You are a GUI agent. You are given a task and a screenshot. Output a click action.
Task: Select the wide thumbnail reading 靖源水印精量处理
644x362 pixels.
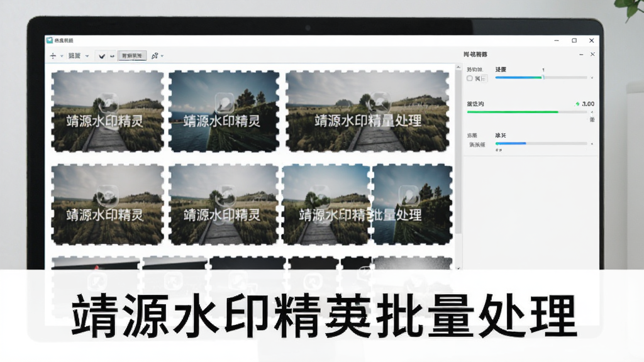[x=367, y=111]
